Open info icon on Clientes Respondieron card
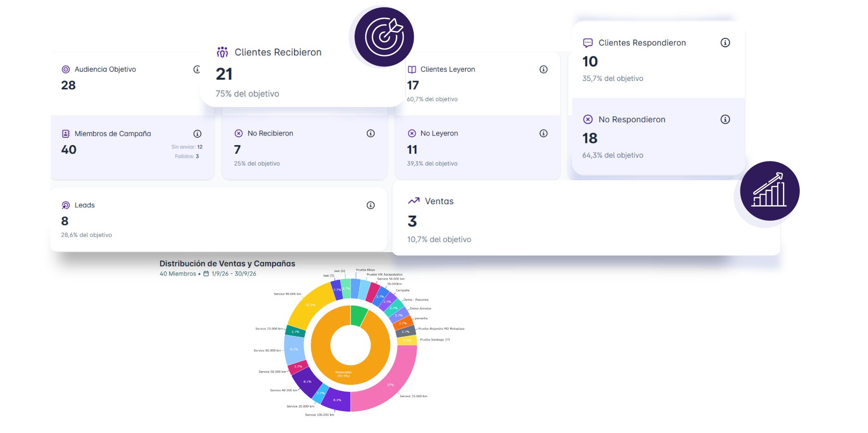Viewport: 868px width, 433px height. [726, 43]
